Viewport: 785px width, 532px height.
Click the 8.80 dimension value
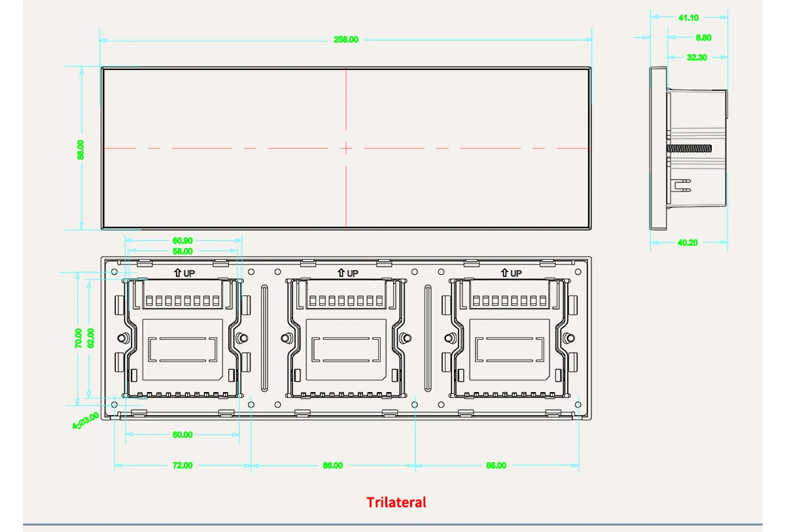pos(703,37)
